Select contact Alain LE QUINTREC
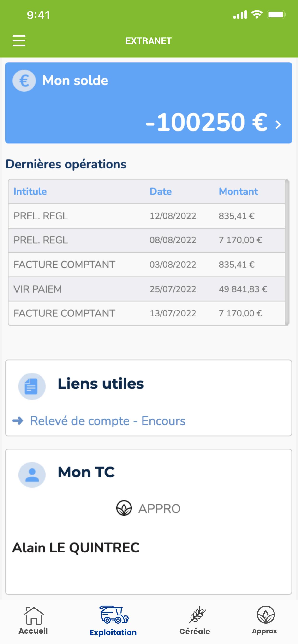The width and height of the screenshot is (298, 644). click(x=76, y=547)
